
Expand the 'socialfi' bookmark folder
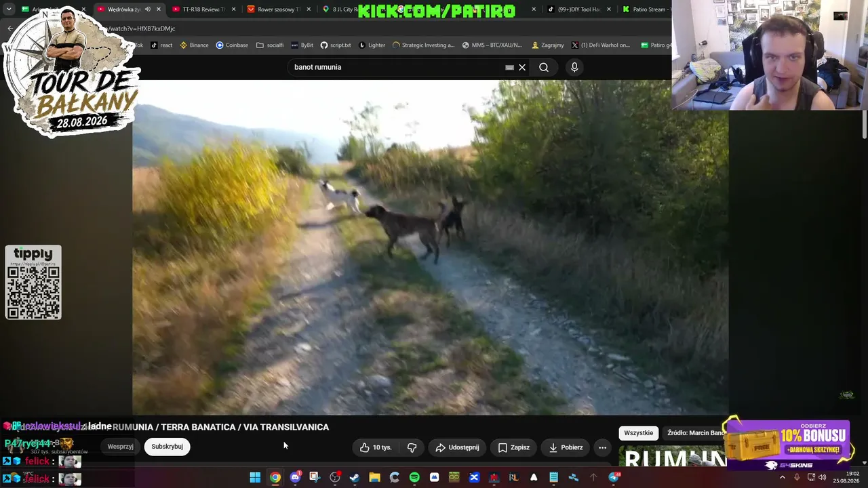tap(270, 45)
